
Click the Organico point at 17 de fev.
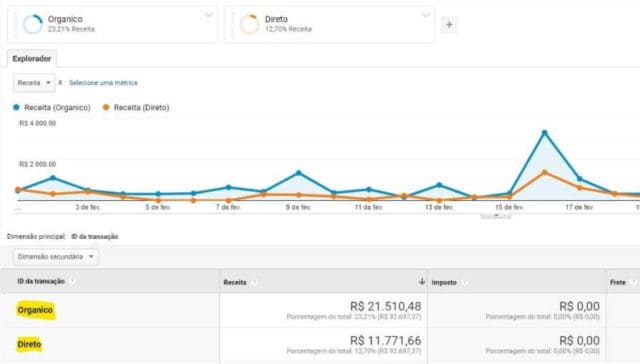(x=580, y=179)
